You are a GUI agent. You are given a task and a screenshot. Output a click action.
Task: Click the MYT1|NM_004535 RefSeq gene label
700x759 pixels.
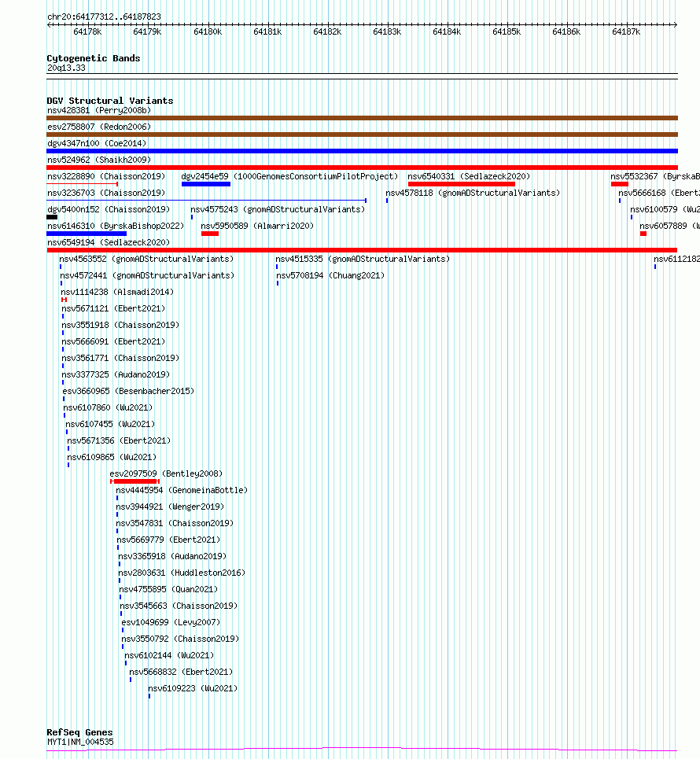[80, 742]
